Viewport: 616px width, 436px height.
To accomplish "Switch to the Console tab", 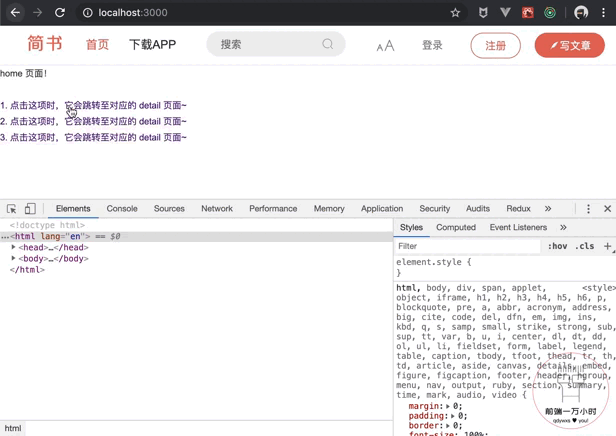I will coord(122,209).
